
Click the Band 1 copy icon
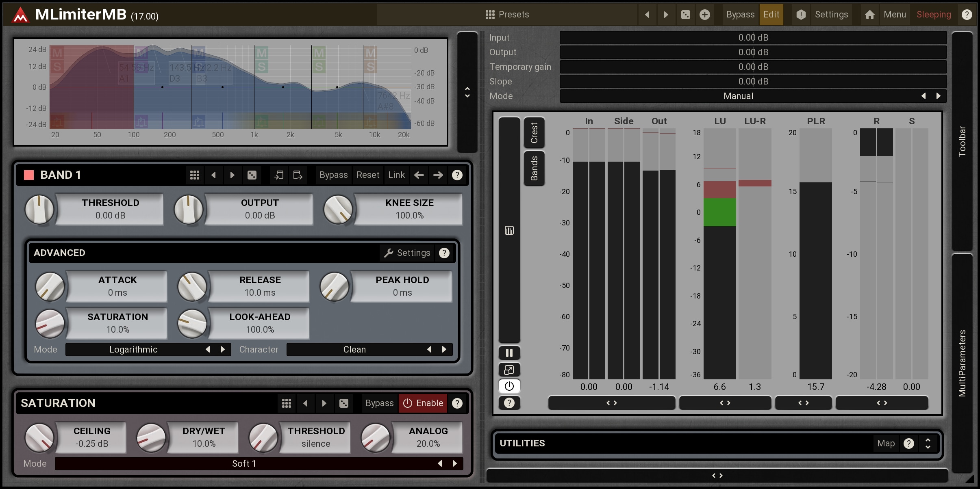tap(279, 175)
